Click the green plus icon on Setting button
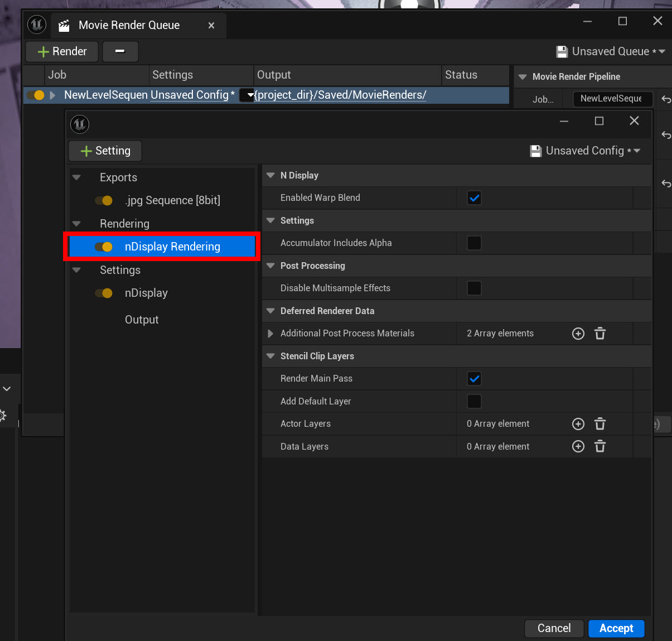The width and height of the screenshot is (672, 641). pyautogui.click(x=86, y=151)
